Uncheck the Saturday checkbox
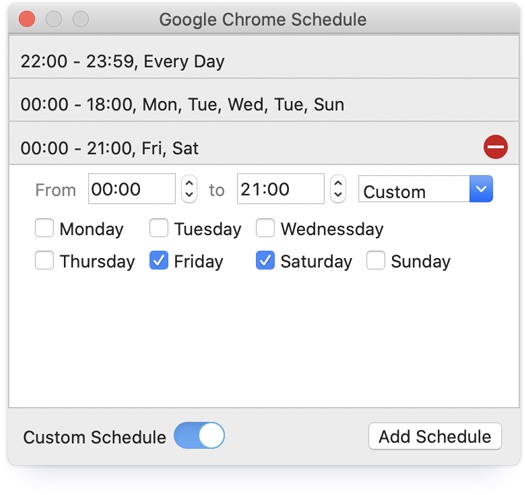 (x=265, y=260)
